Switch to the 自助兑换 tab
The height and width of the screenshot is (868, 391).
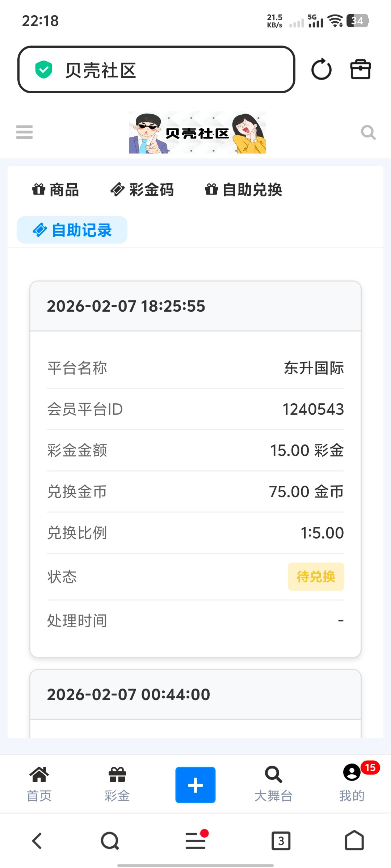[244, 190]
